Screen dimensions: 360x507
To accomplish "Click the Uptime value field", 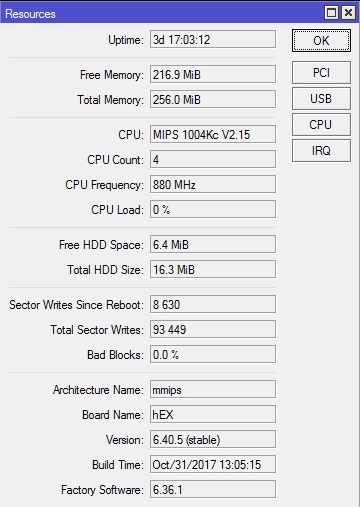I will 213,39.
